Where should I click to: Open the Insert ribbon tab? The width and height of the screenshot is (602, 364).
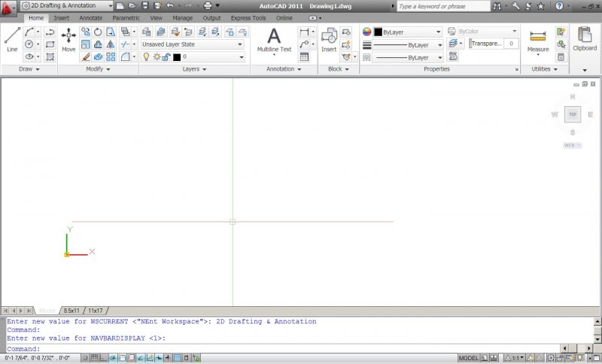coord(62,18)
